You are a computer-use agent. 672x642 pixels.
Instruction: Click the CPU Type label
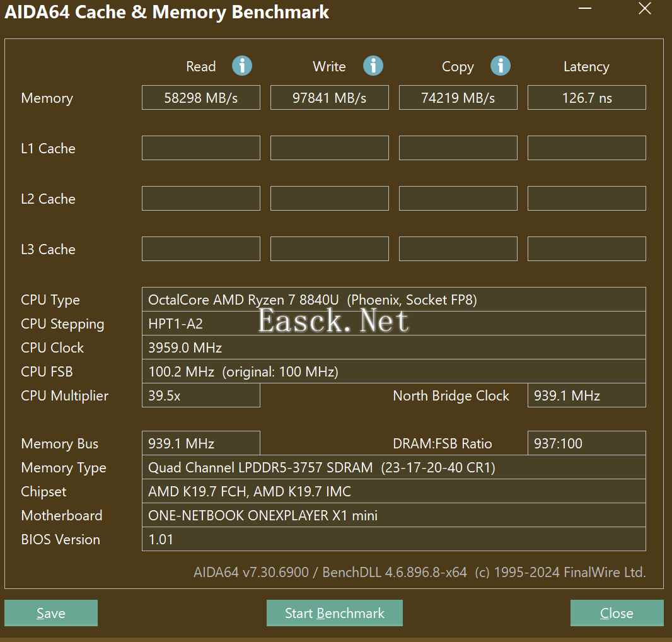50,300
